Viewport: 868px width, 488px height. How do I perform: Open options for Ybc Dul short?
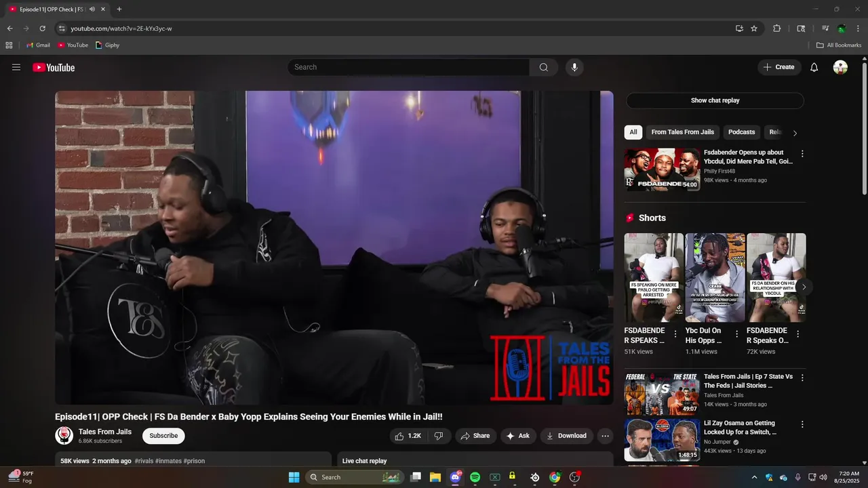point(736,334)
